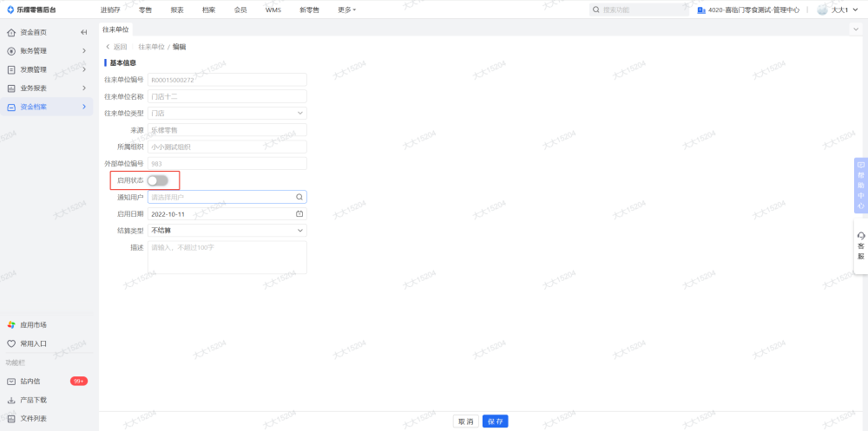Toggle the 启用状态 switch

pos(158,180)
